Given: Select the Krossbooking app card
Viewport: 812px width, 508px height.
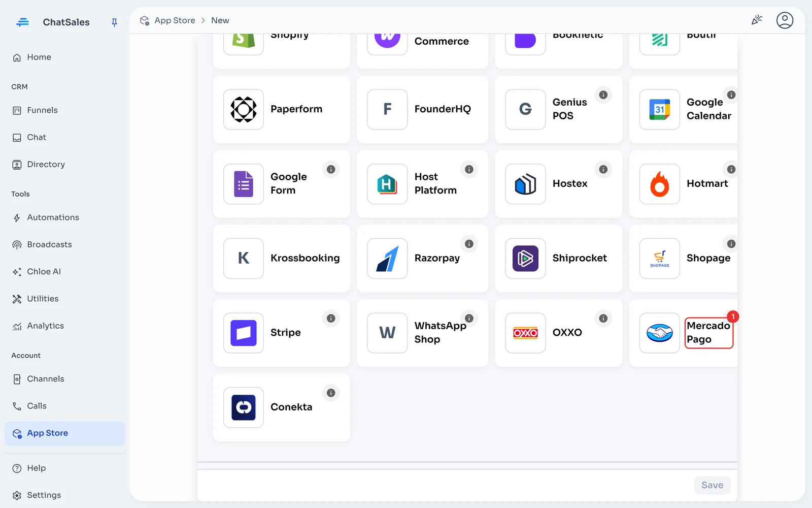Looking at the screenshot, I should pos(282,259).
